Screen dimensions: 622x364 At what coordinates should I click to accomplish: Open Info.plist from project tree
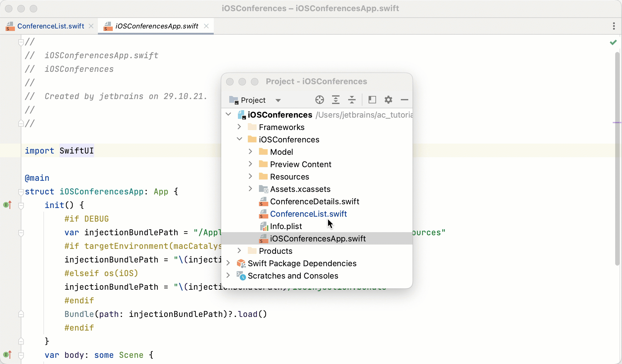point(286,226)
